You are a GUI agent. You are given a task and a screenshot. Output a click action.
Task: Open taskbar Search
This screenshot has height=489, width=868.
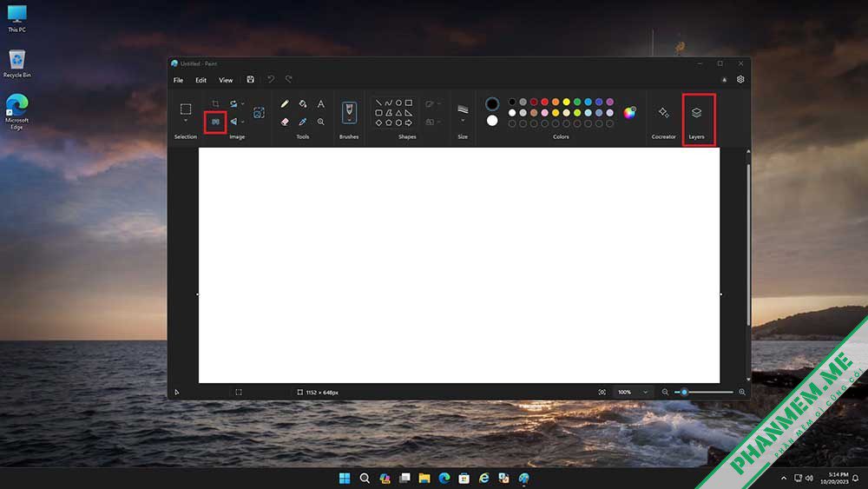[x=365, y=478]
